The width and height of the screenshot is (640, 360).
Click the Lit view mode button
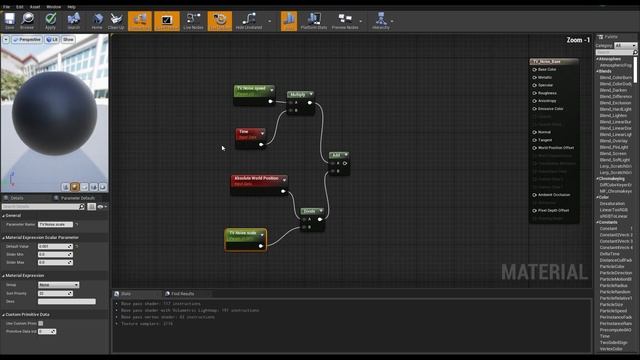(52, 40)
